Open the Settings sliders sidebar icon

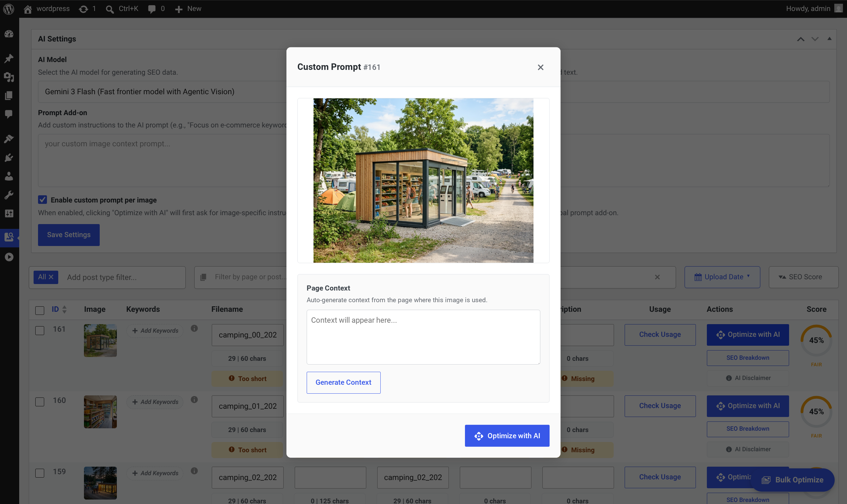9,213
